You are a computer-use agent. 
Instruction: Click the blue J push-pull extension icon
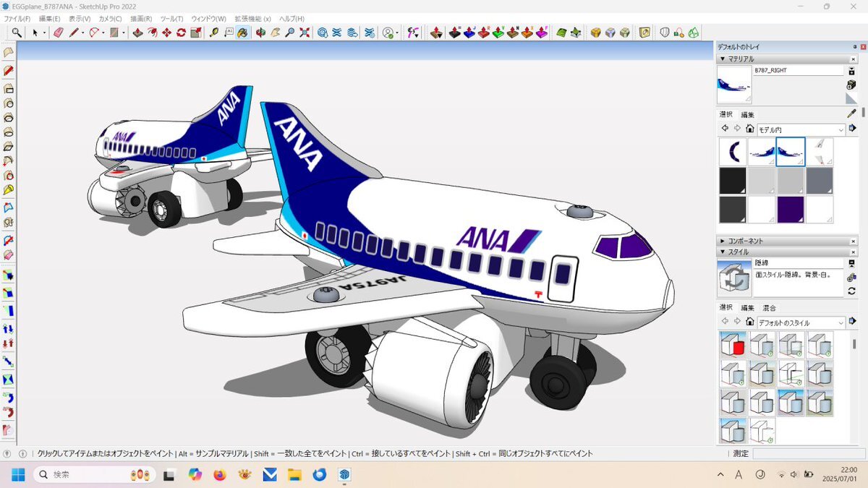click(469, 33)
